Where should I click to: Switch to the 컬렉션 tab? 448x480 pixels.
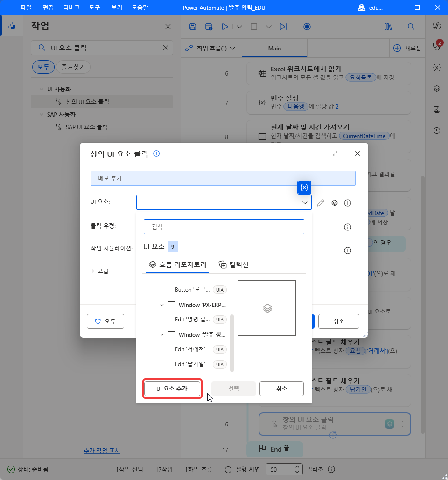point(234,264)
